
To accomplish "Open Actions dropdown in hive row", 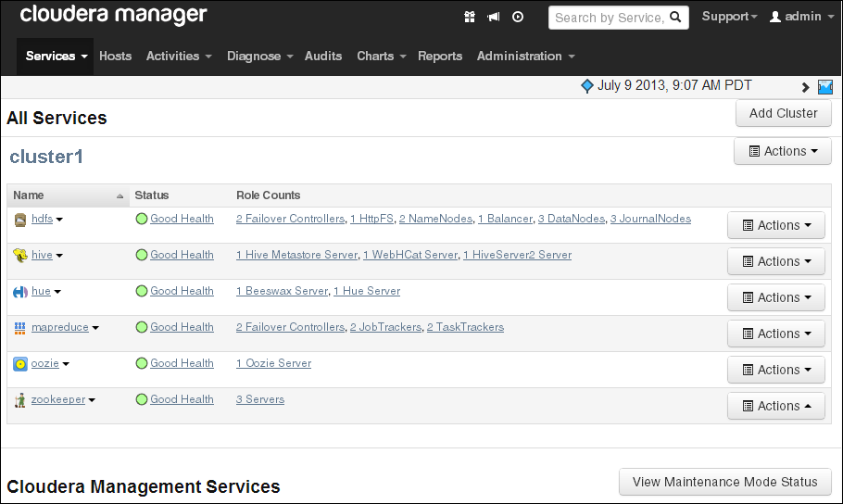I will coord(775,261).
